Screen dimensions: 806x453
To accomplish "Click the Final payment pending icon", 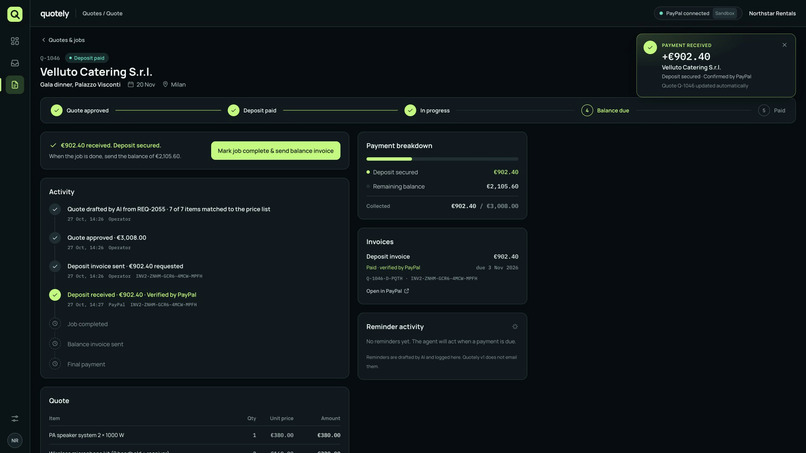I will (55, 364).
